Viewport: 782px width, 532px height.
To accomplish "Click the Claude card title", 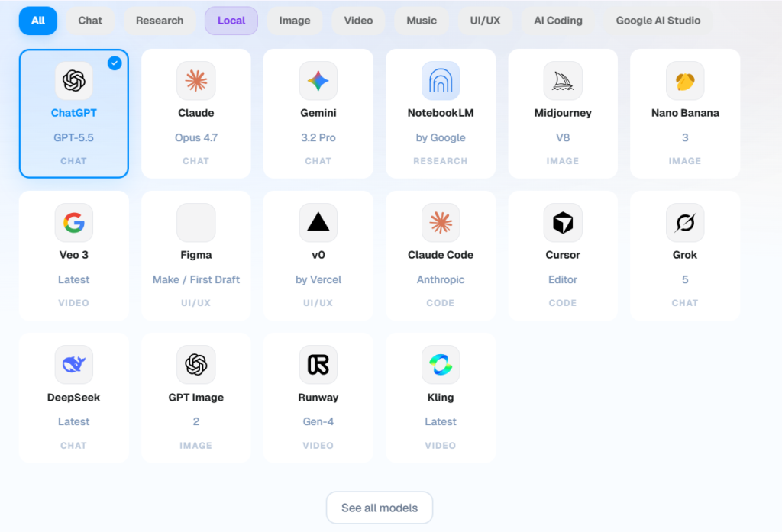I will (x=196, y=113).
